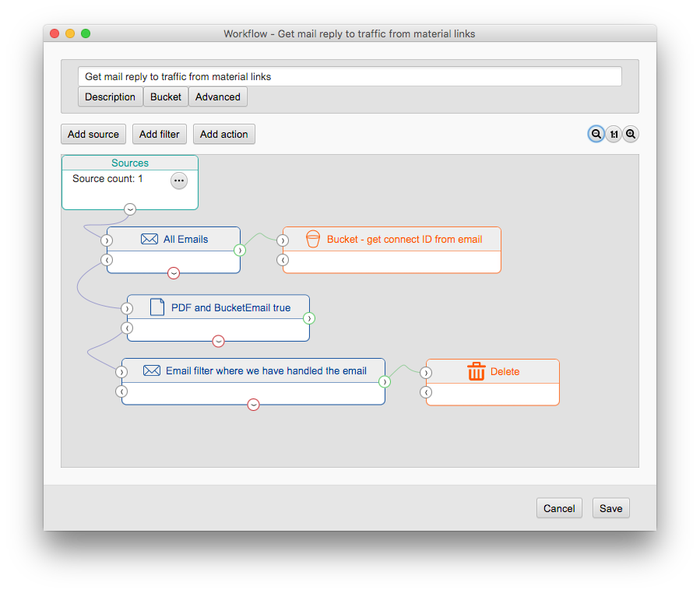
Task: Click the bucket icon on the Bucket action node
Action: 313,239
